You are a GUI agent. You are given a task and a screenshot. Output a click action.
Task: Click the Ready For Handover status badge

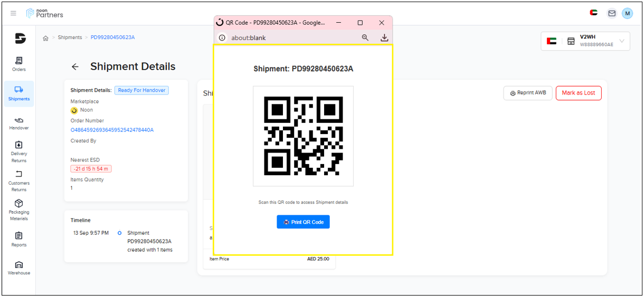click(141, 90)
